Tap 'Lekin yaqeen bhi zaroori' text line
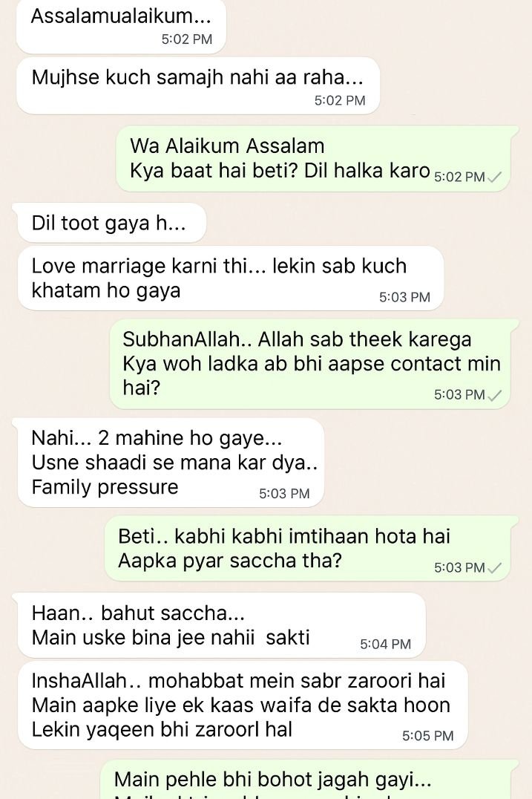The image size is (532, 799). (x=162, y=730)
